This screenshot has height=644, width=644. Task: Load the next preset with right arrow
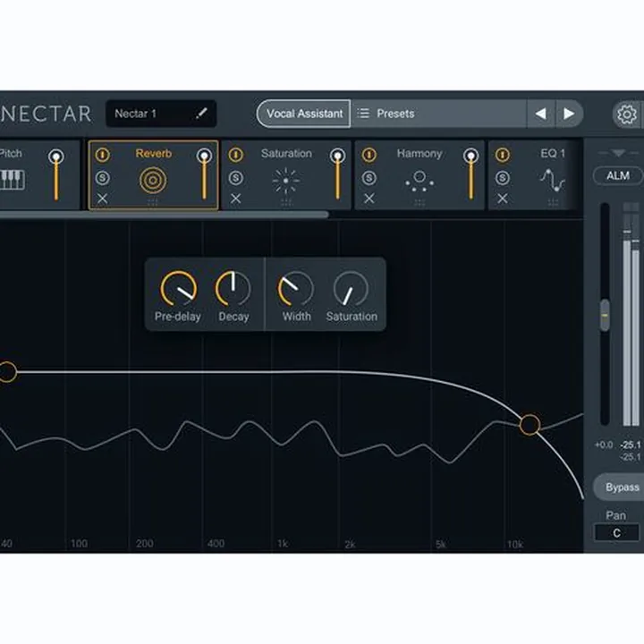click(x=569, y=114)
